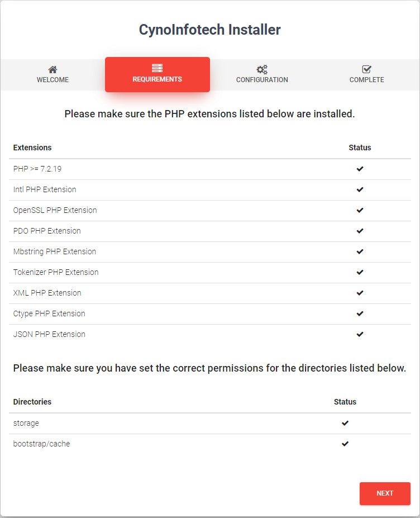Click the bootstrap/cache status checkmark
This screenshot has height=518, width=420.
345,444
